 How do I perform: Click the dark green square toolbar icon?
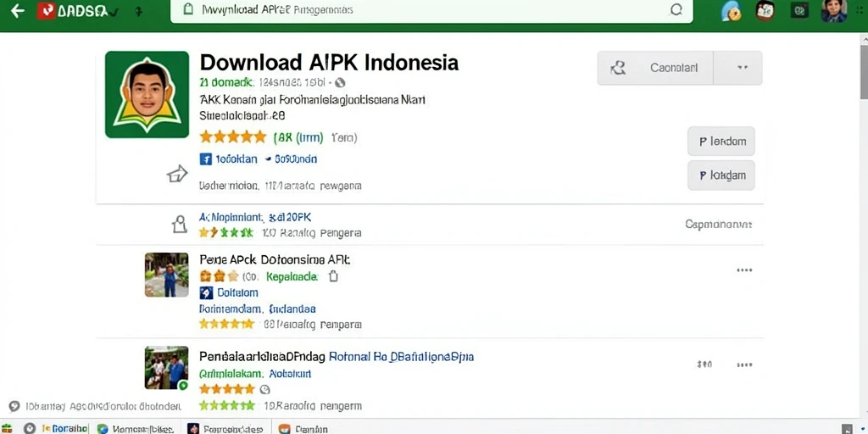(798, 10)
